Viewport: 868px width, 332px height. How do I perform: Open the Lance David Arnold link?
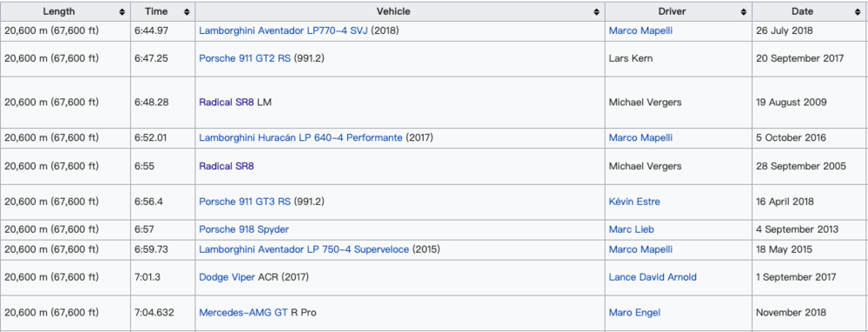point(653,277)
